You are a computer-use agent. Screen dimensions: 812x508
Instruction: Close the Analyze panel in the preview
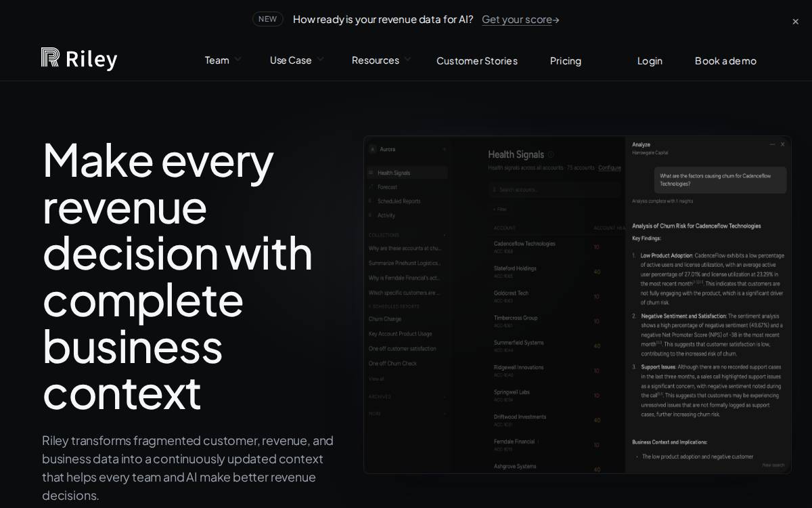point(783,144)
